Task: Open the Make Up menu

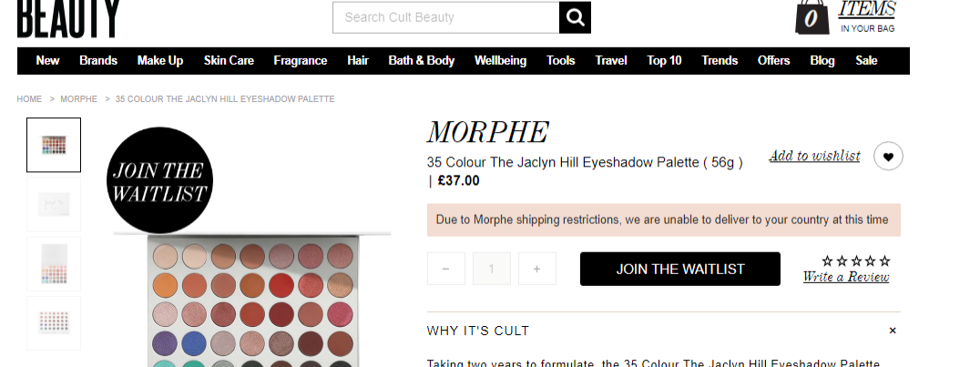Action: point(160,61)
